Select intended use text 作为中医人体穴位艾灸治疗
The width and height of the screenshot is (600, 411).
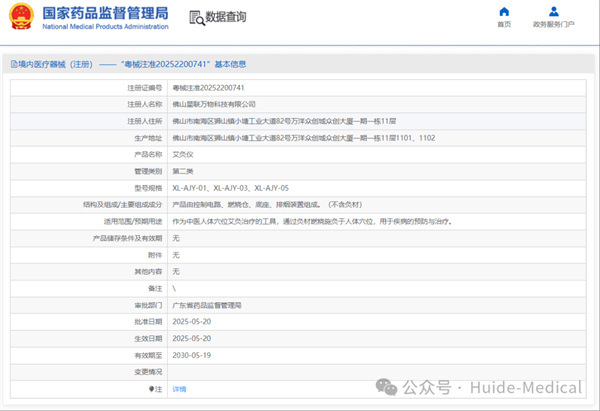click(312, 222)
